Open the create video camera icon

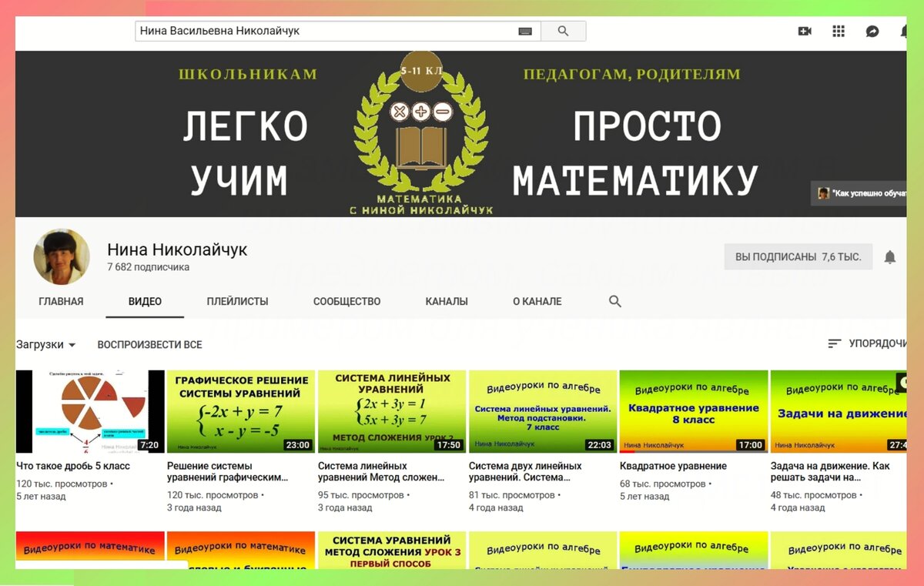click(x=805, y=32)
